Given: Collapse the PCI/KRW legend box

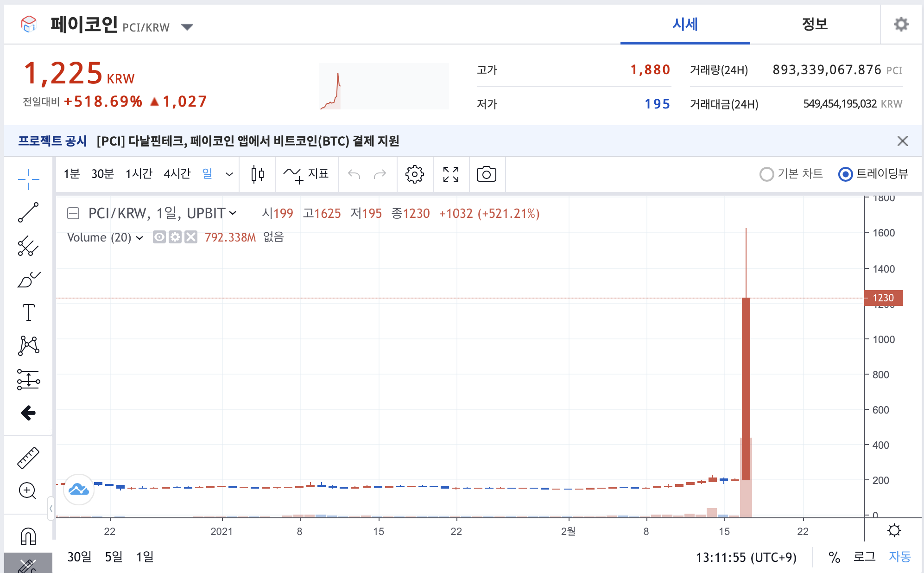Looking at the screenshot, I should point(73,213).
